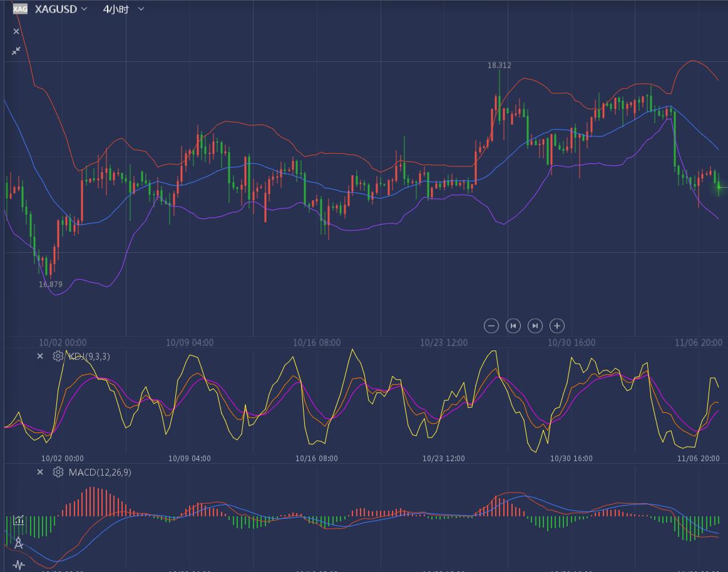Jump to earliest candles with skip-back button
The width and height of the screenshot is (728, 572).
(x=513, y=325)
